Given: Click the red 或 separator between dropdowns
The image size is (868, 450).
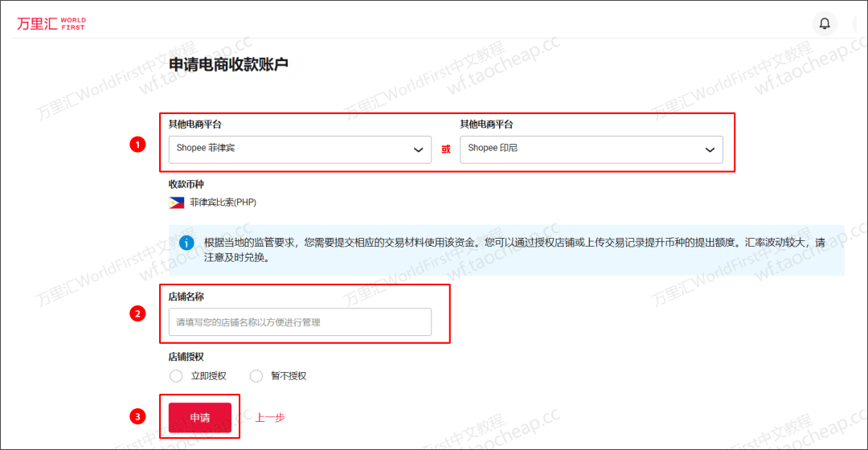Looking at the screenshot, I should [x=445, y=149].
